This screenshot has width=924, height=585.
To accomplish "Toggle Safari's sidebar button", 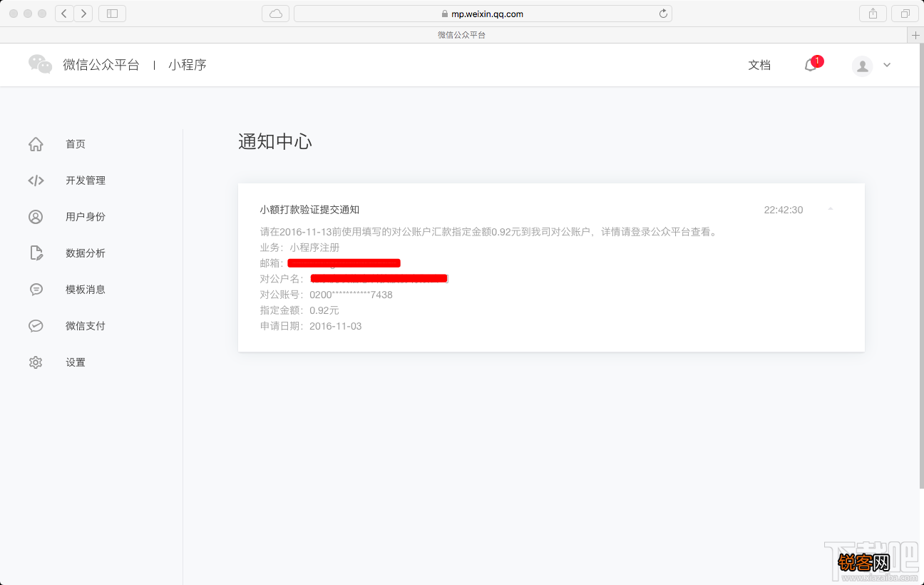I will pyautogui.click(x=112, y=14).
